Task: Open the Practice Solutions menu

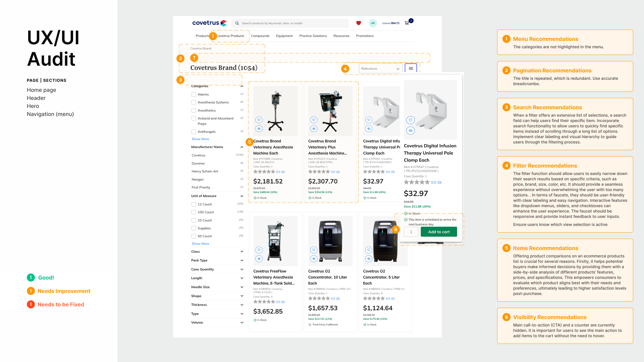Action: 313,36
